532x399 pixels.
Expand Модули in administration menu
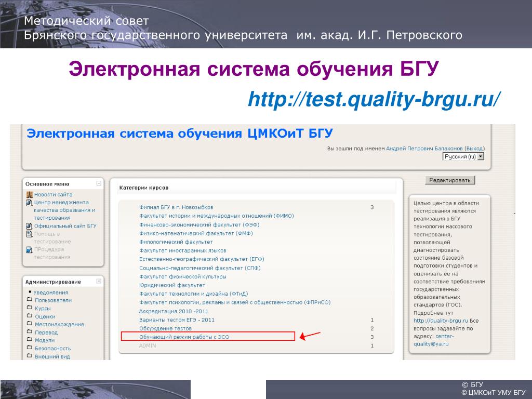(45, 340)
